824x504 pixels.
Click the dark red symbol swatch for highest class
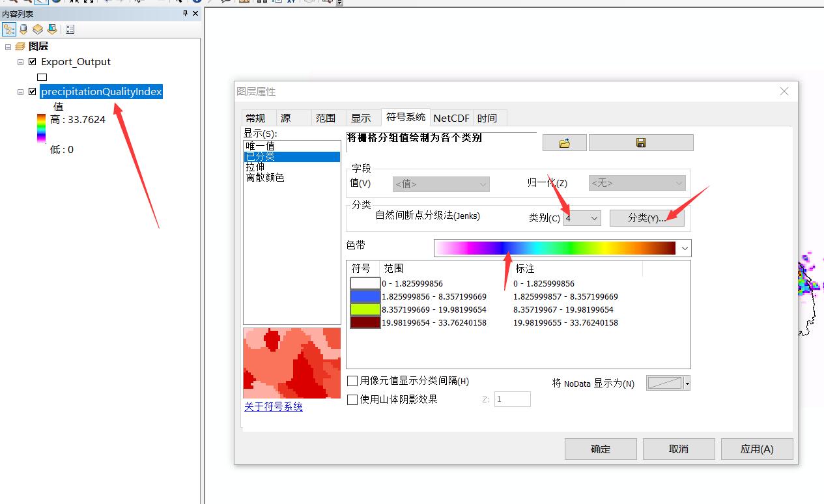click(x=364, y=322)
